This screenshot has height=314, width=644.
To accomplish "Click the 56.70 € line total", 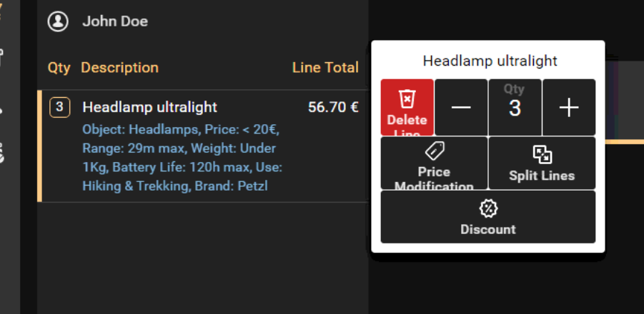I will [333, 107].
